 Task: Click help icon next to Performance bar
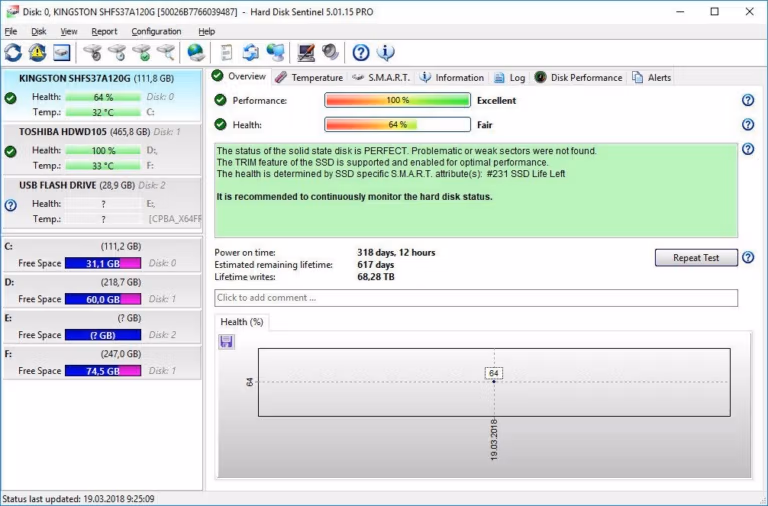pyautogui.click(x=748, y=100)
